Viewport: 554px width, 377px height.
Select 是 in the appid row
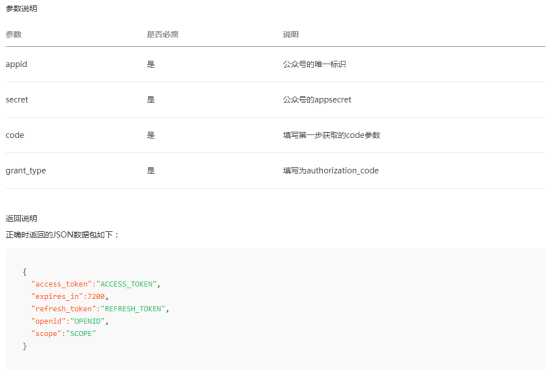coord(151,64)
